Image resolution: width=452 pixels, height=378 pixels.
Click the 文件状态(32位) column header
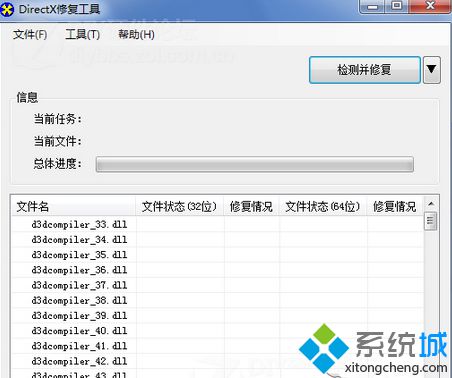(180, 207)
